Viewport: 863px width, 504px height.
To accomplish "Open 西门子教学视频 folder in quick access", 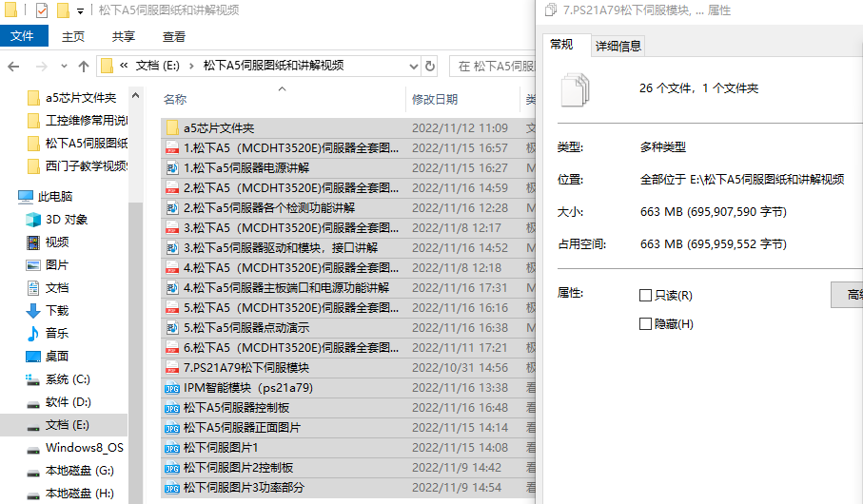I will (87, 166).
